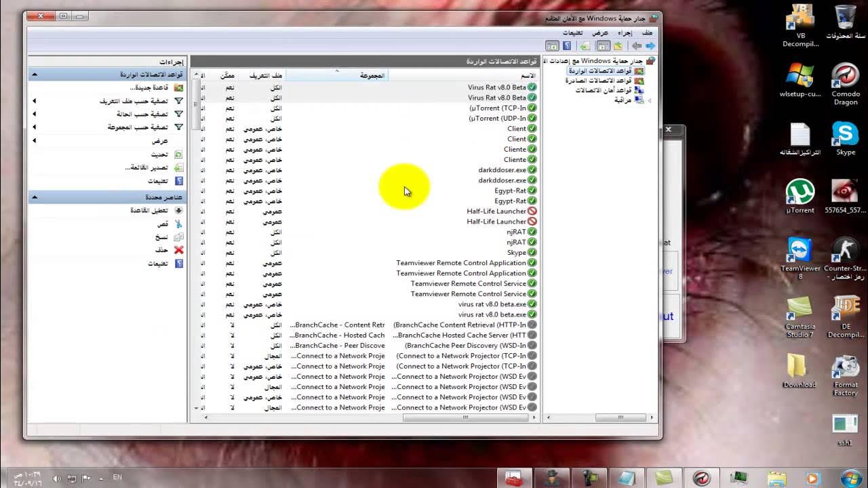Select قواعد أمان الاتصالات in the tree

point(609,90)
